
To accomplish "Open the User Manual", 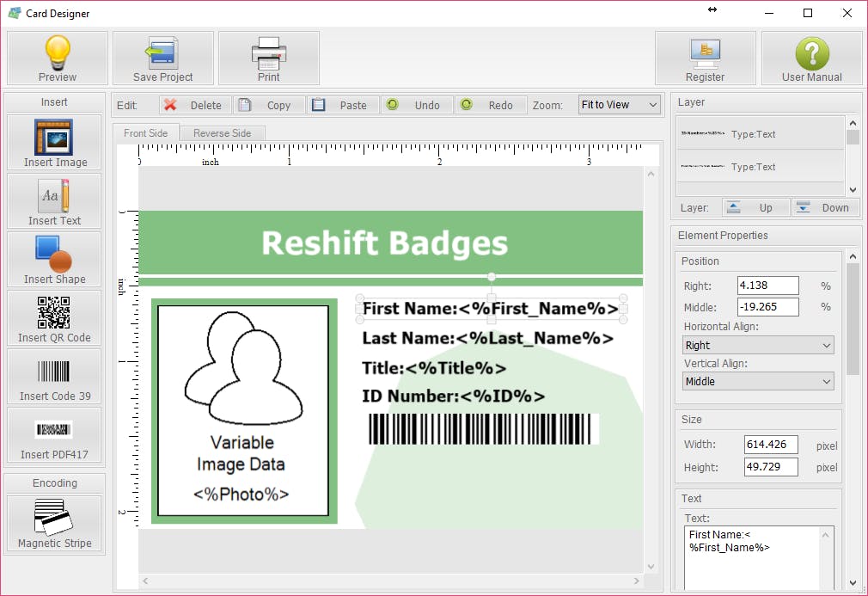I will [811, 58].
